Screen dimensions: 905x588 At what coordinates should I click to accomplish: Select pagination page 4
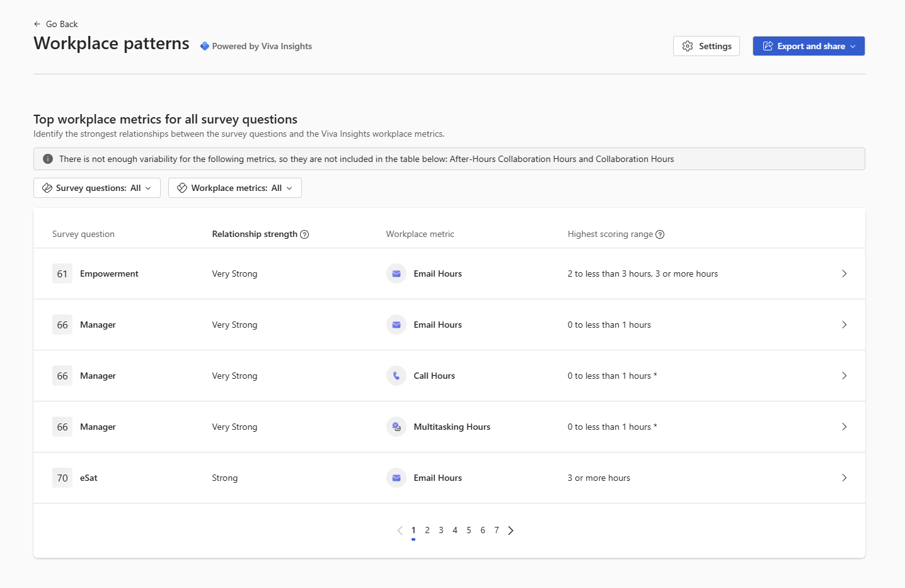point(454,530)
